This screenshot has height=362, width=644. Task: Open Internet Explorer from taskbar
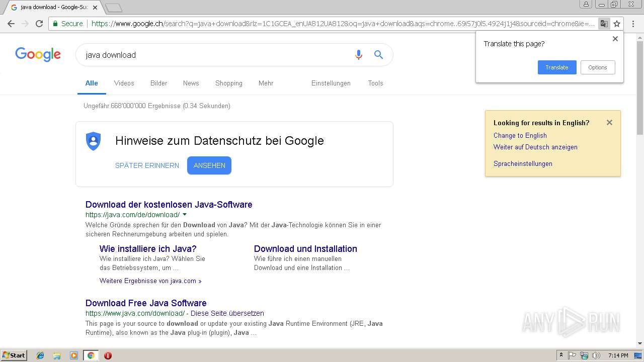click(x=40, y=355)
